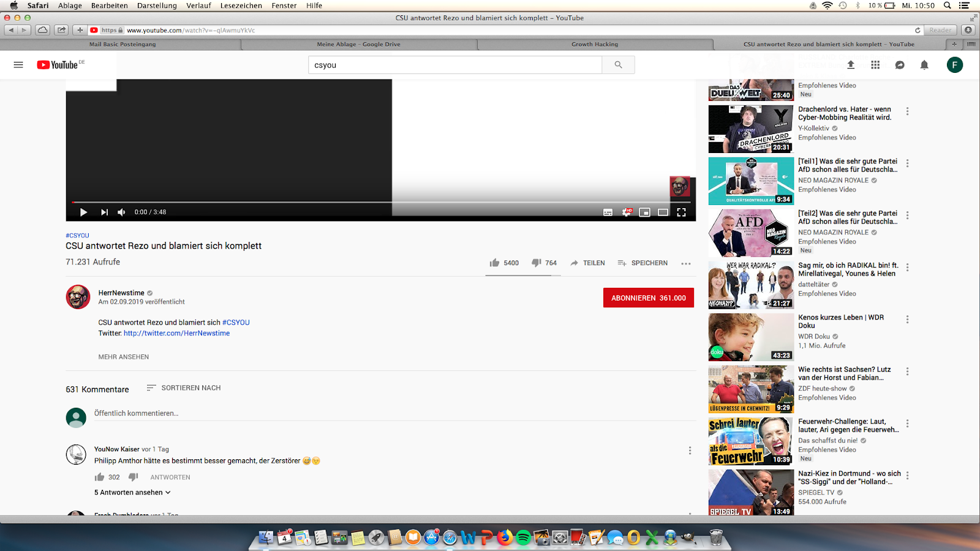The height and width of the screenshot is (551, 980).
Task: Open the Trash in the Dock
Action: pos(716,538)
